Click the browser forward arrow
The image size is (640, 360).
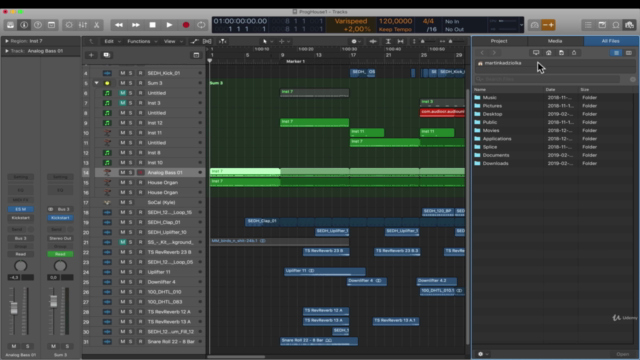494,53
